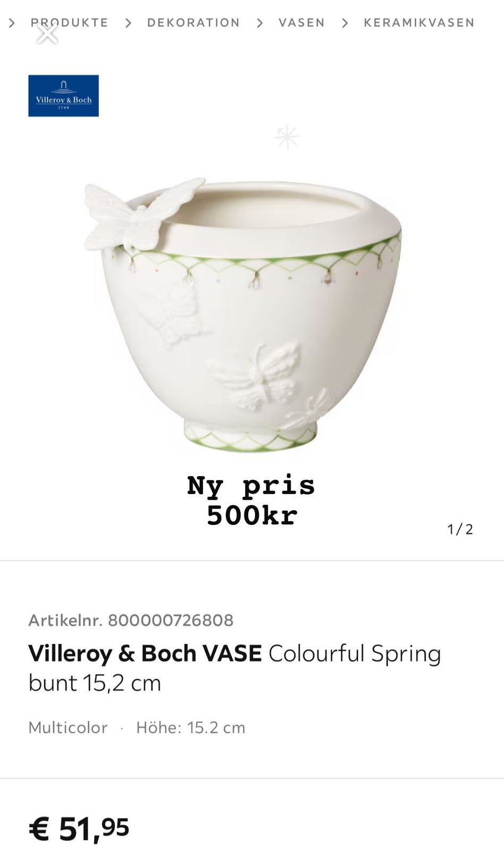The height and width of the screenshot is (851, 504).
Task: Click the Multicolor attribute label
Action: (68, 728)
